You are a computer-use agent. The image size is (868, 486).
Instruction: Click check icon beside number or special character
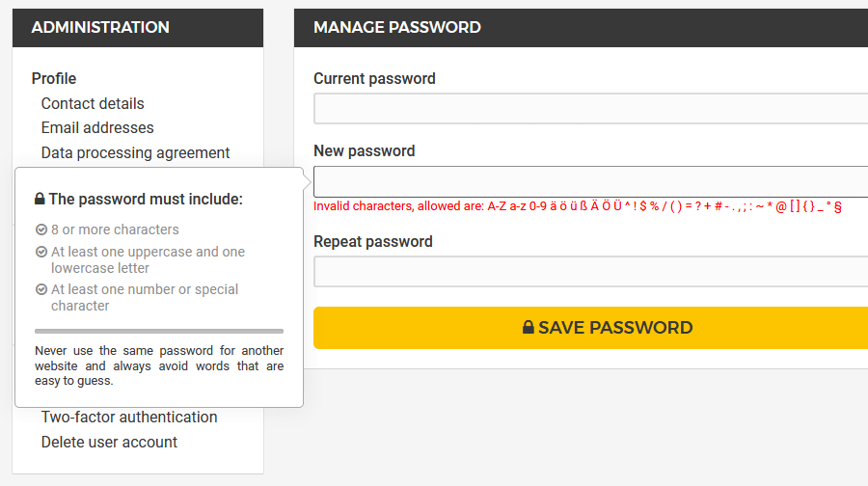tap(41, 289)
